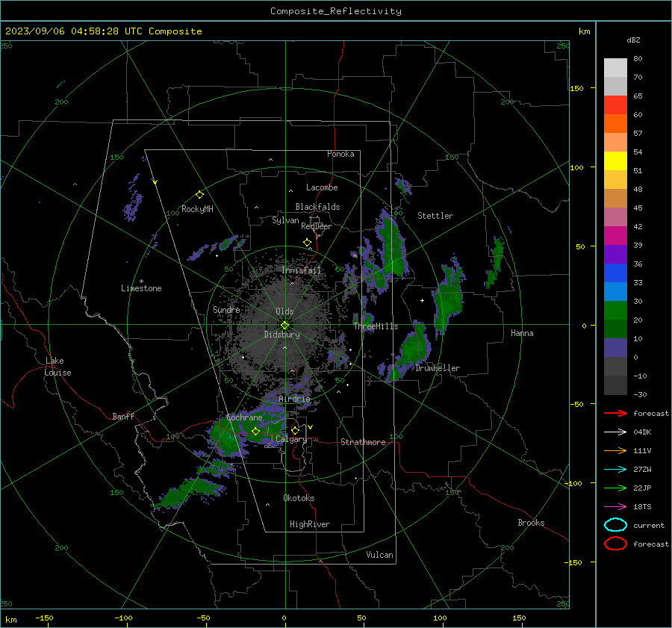Click the RedDeer city label
Viewport: 672px width, 628px height.
pos(317,226)
